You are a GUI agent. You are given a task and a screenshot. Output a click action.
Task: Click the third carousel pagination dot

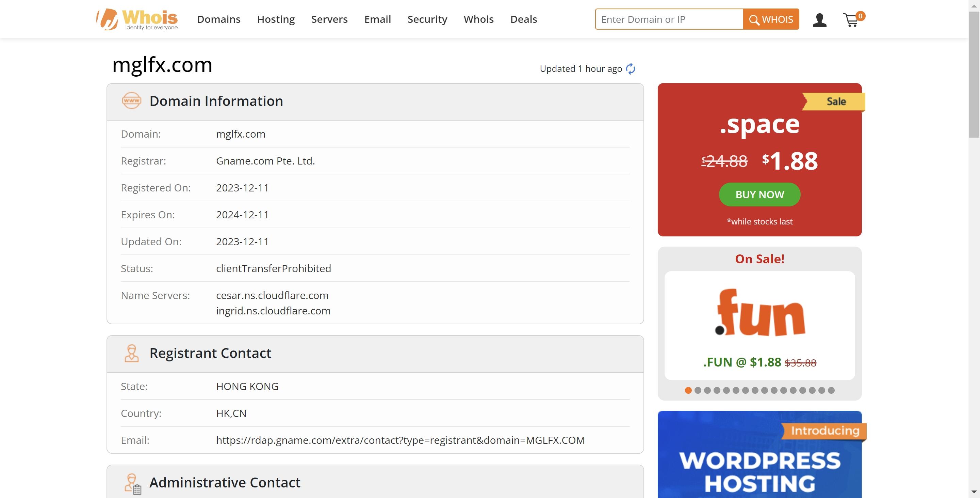[708, 390]
